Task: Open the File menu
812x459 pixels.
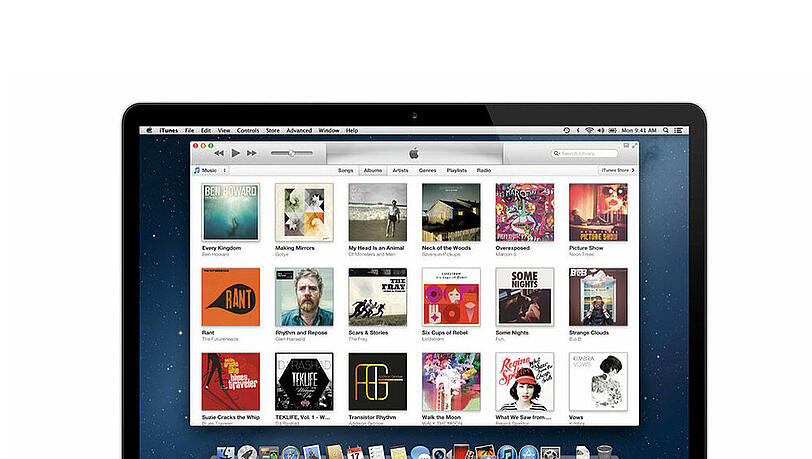Action: [190, 131]
